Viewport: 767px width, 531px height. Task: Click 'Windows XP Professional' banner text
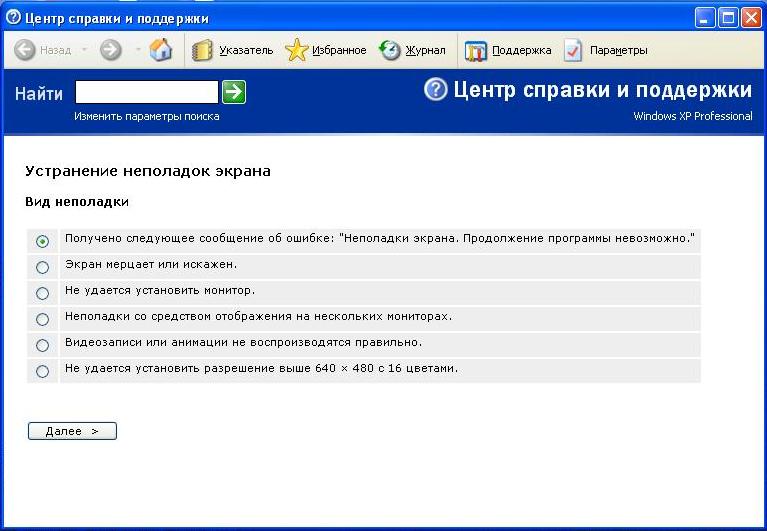coord(693,116)
